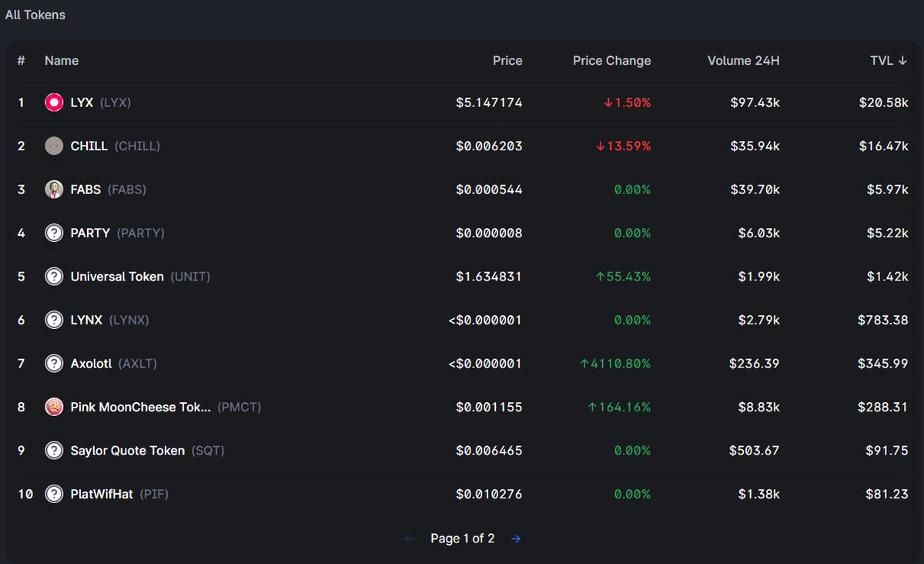The width and height of the screenshot is (924, 564).
Task: Click PARTY TVL $5.22k
Action: click(887, 233)
